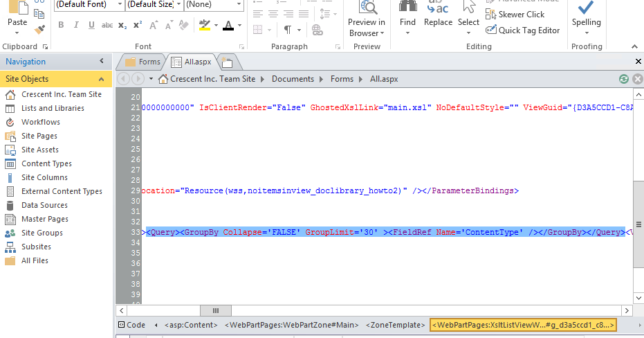This screenshot has height=338, width=644.
Task: Toggle Bold formatting
Action: (61, 25)
